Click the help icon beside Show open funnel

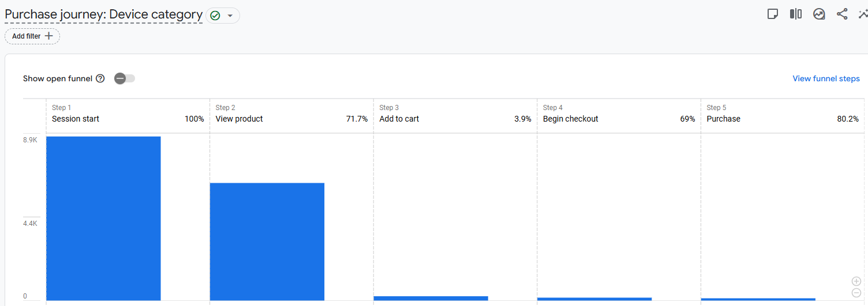point(100,78)
